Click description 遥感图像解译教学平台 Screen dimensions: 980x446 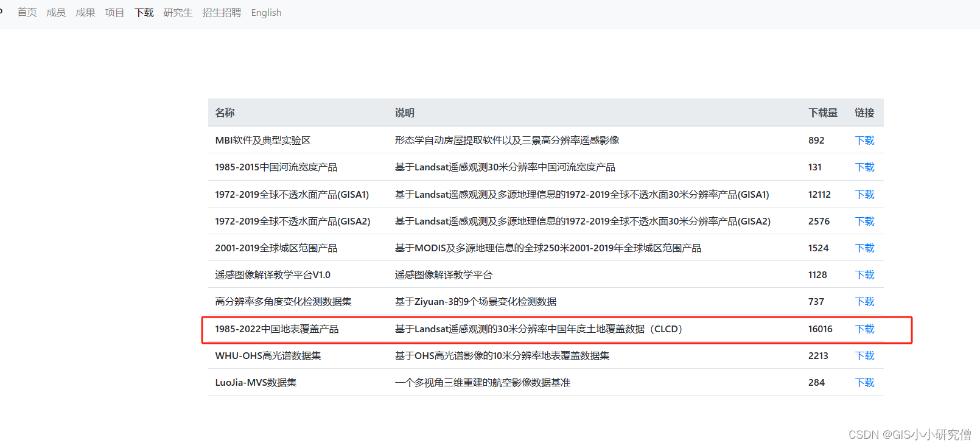(x=444, y=275)
